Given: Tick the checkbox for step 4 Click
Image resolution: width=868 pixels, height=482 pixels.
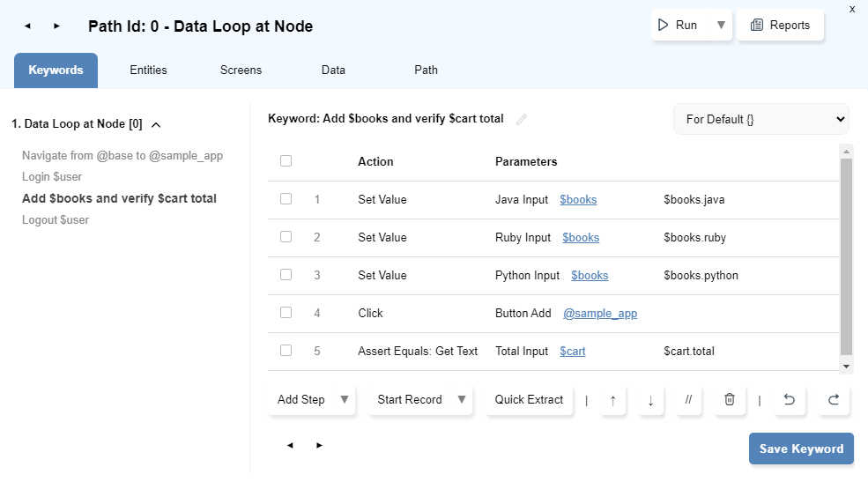Looking at the screenshot, I should (x=286, y=313).
